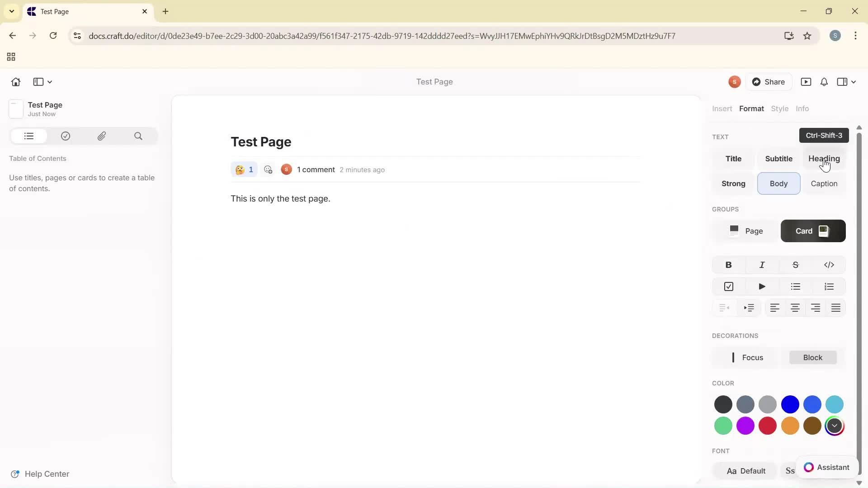Select center text alignment

click(795, 308)
